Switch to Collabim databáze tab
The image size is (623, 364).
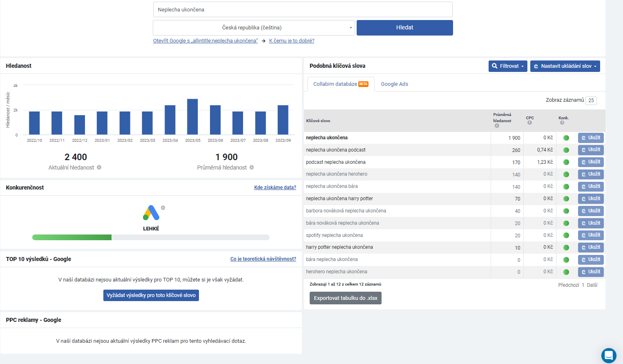click(341, 84)
